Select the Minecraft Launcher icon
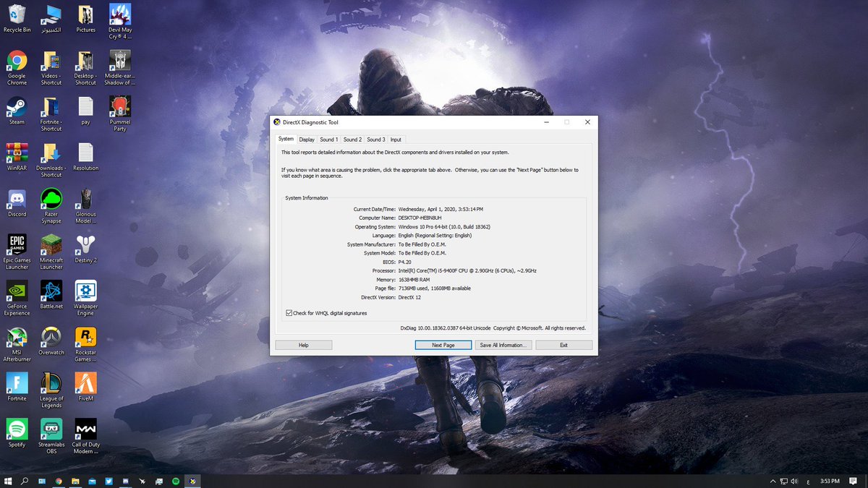 [x=51, y=252]
